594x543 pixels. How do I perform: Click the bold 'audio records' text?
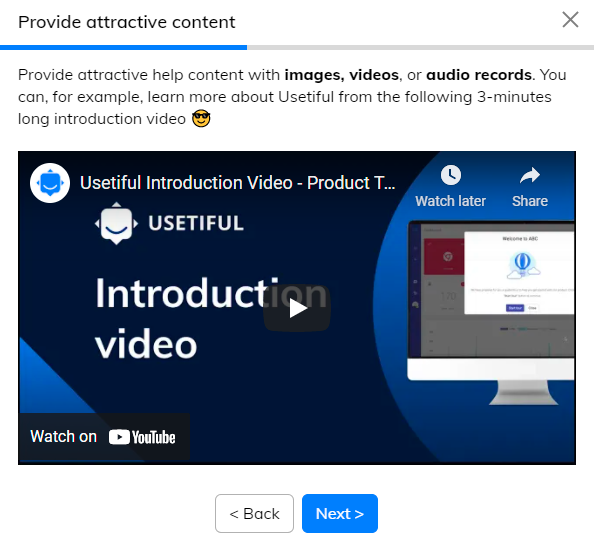[x=479, y=75]
